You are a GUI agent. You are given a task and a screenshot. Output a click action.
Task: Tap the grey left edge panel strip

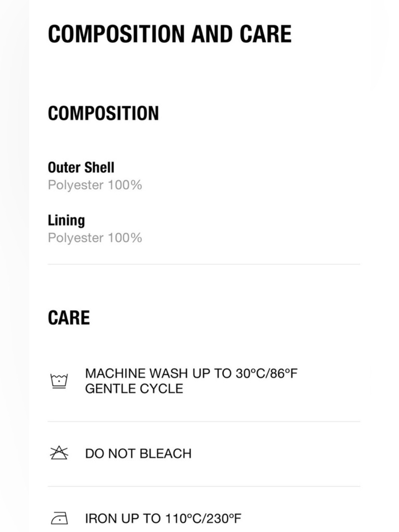(14, 266)
